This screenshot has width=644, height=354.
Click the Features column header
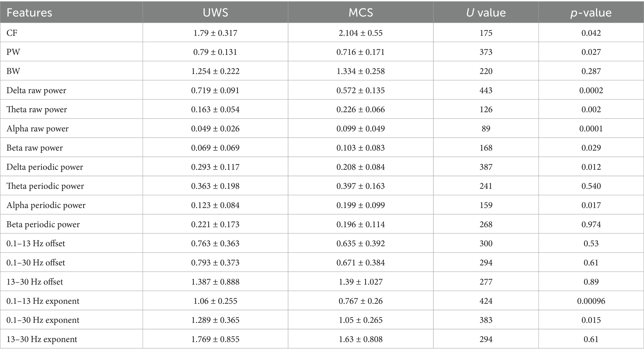tap(29, 12)
